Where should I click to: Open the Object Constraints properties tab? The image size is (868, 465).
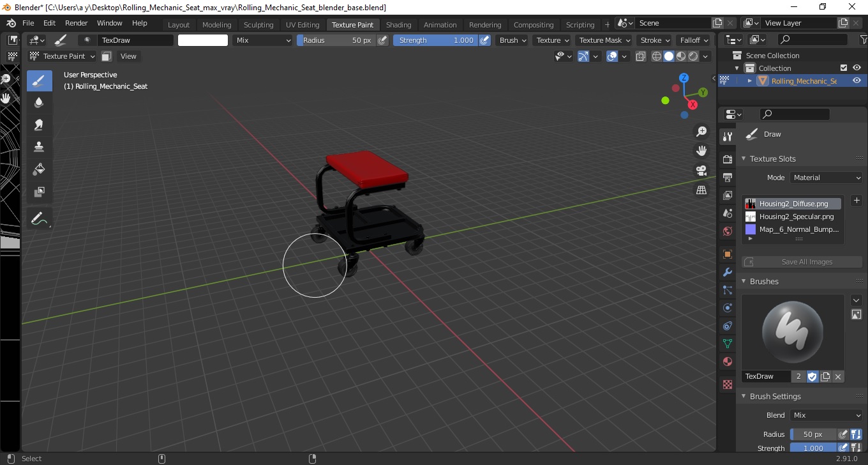point(727,326)
